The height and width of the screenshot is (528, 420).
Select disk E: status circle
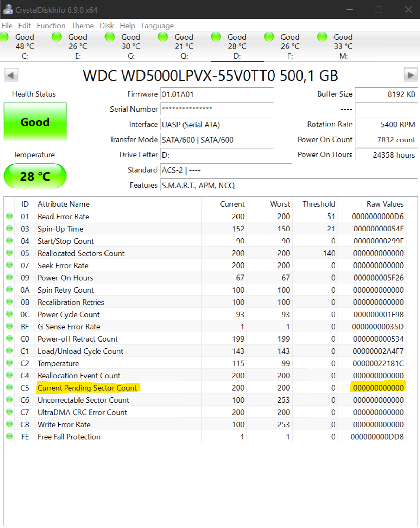[x=57, y=37]
